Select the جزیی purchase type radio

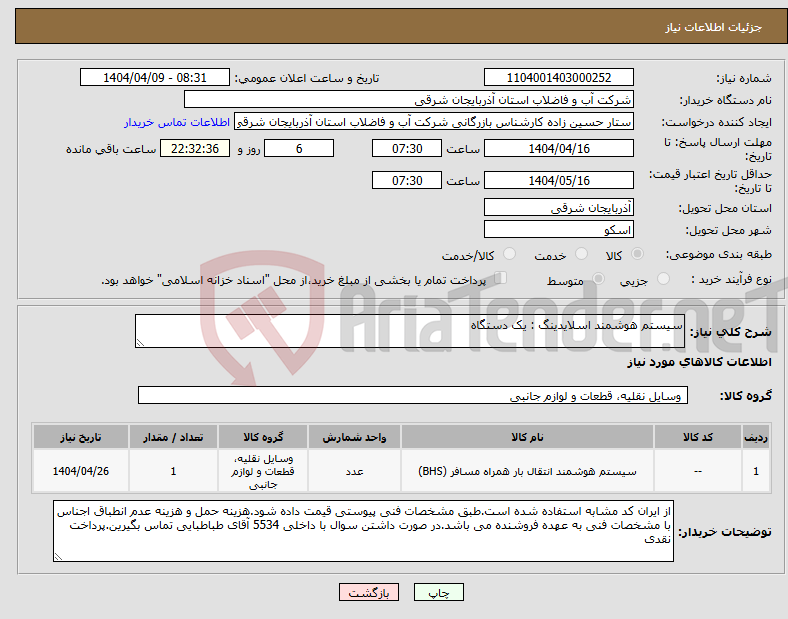click(663, 279)
